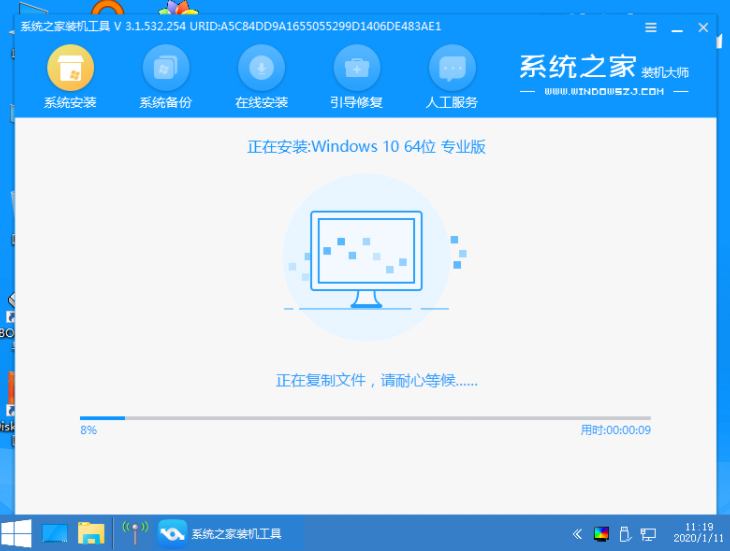Open the Windows Start button
This screenshot has height=551, width=730.
[x=16, y=533]
